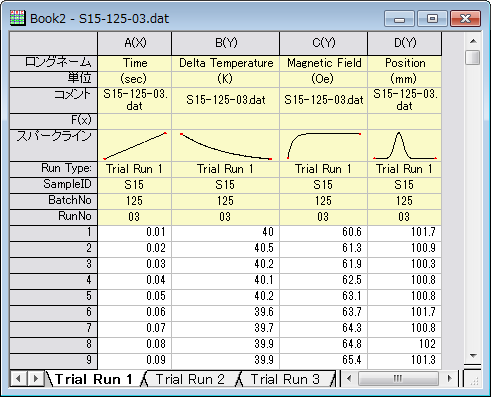491x397 pixels.
Task: Click the sheet tab scroll-left arrow
Action: tap(18, 379)
